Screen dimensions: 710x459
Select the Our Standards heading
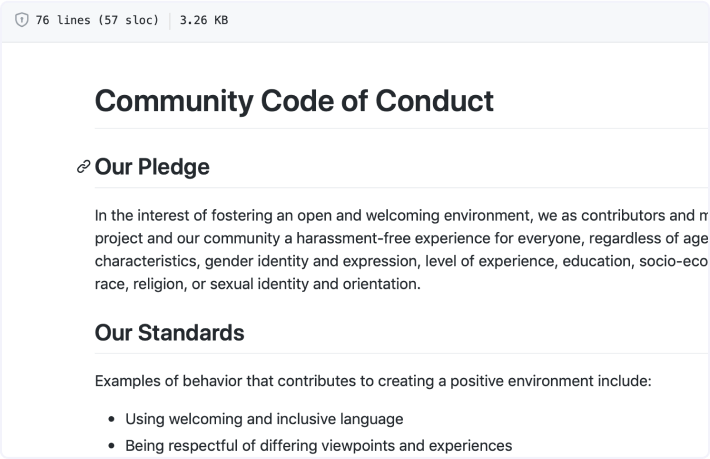pos(169,331)
